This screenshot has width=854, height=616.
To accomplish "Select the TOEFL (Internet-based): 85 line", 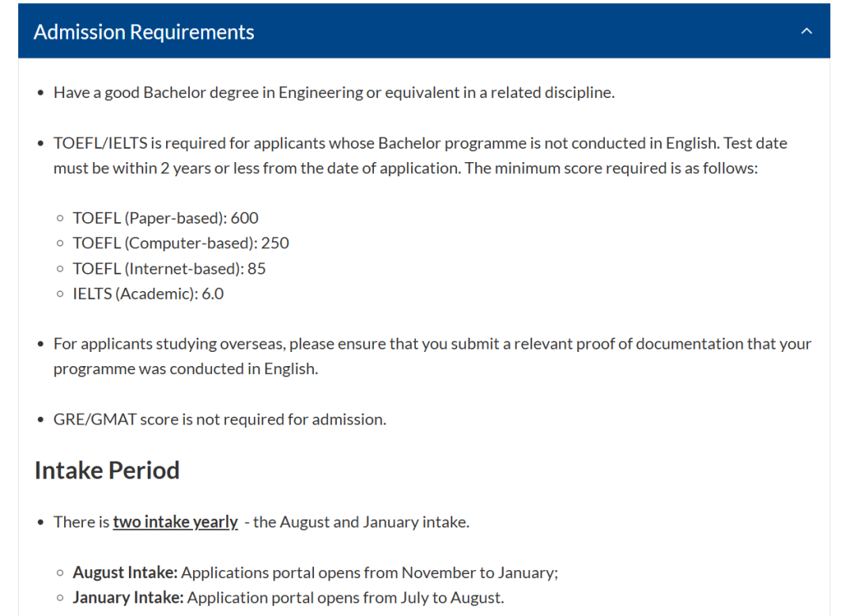I will [169, 268].
